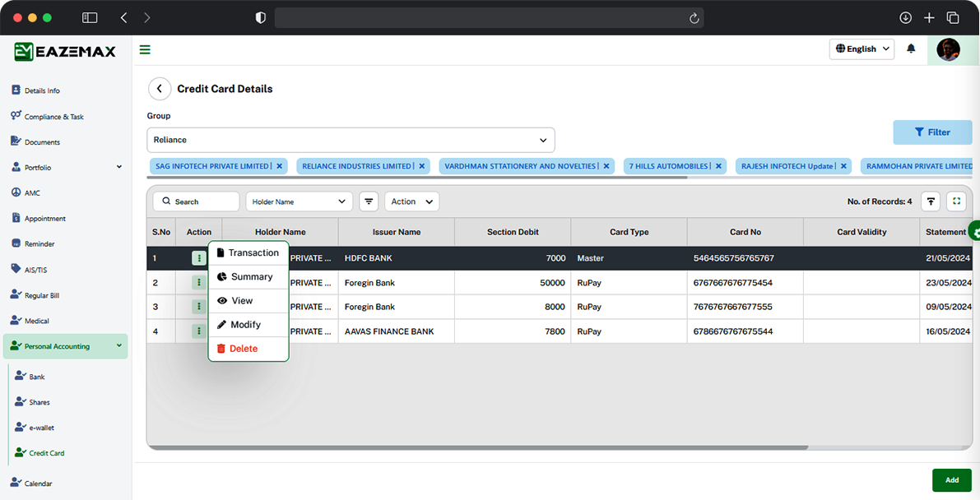
Task: Open Regular Bill in sidebar
Action: [35, 295]
